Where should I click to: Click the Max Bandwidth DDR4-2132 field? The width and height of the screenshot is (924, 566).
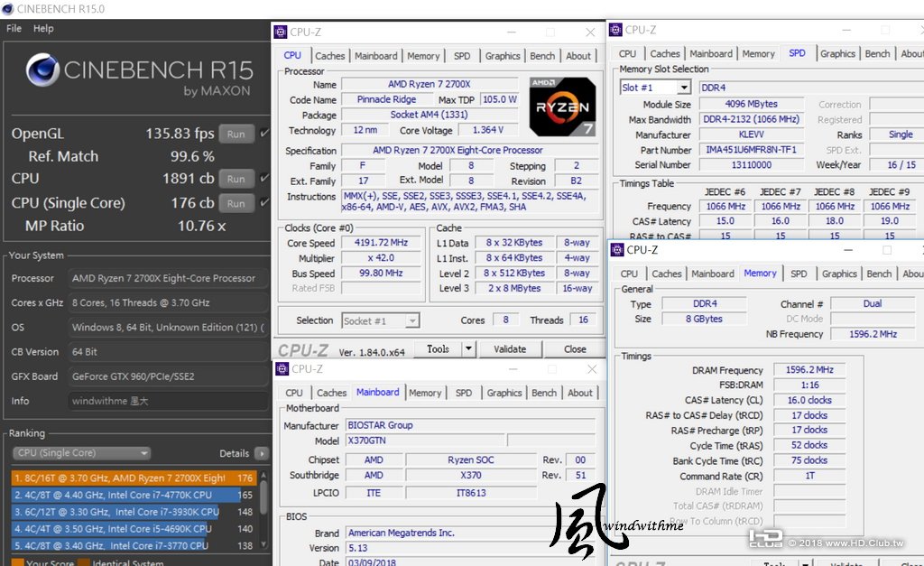click(751, 119)
